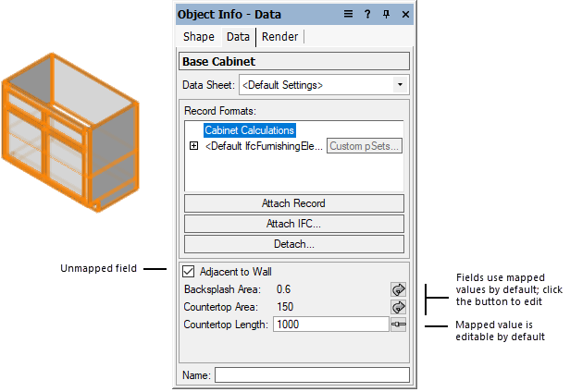
Task: Edit mapping for Countertop Area field
Action: (399, 307)
